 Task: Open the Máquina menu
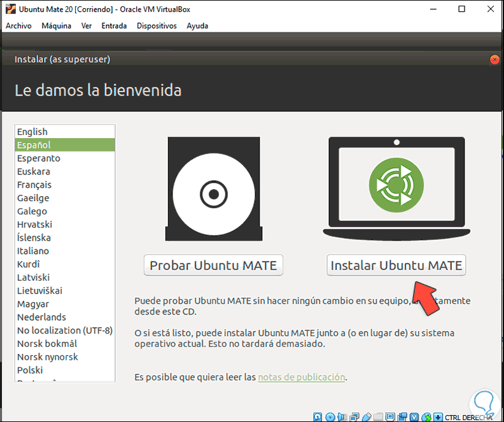pos(56,25)
